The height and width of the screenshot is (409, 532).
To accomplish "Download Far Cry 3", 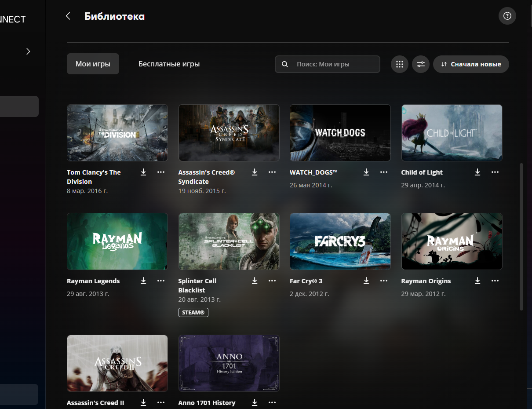I will [x=366, y=281].
